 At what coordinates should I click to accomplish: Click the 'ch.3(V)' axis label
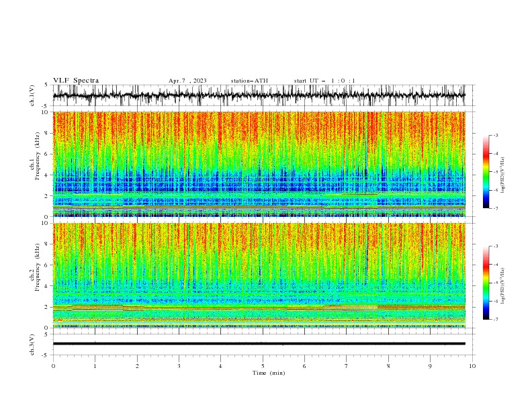pyautogui.click(x=32, y=345)
